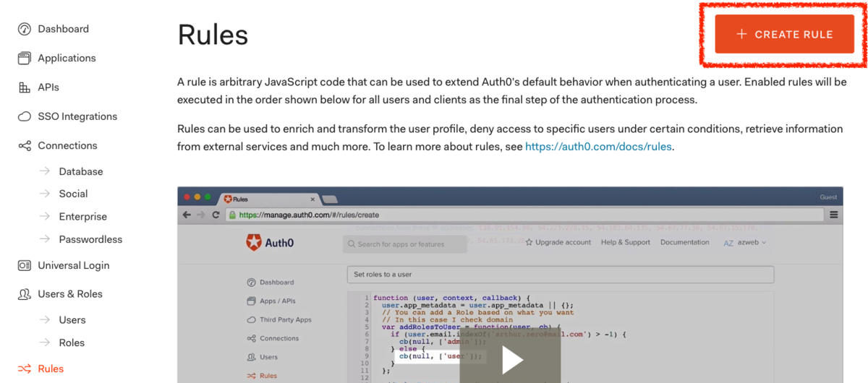Open Enterprise connections
868x383 pixels.
(82, 216)
